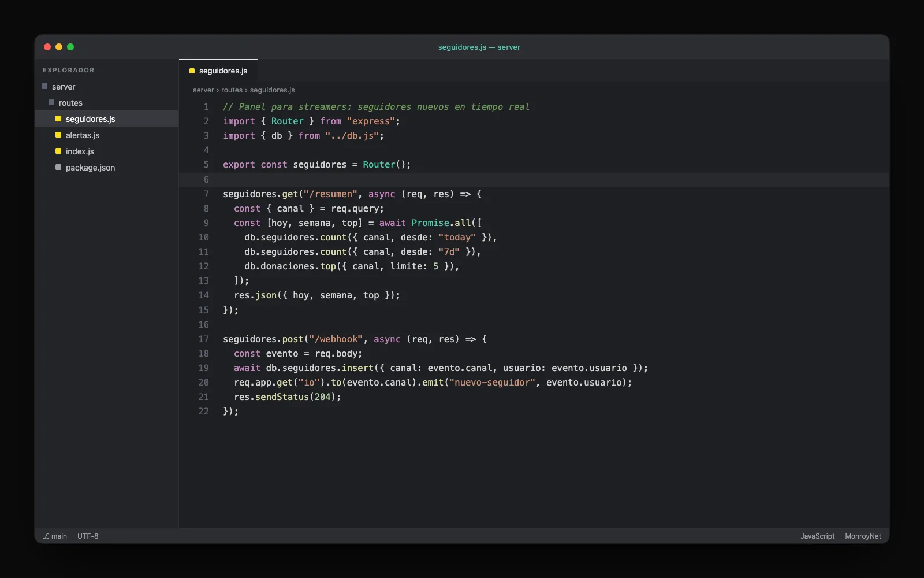The width and height of the screenshot is (924, 578).
Task: Click the main git branch indicator
Action: click(55, 536)
